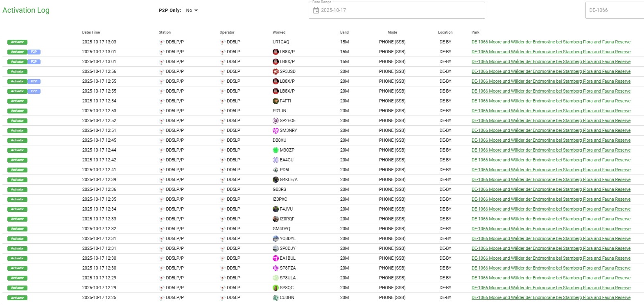Click the M3OZP green avatar icon

276,150
